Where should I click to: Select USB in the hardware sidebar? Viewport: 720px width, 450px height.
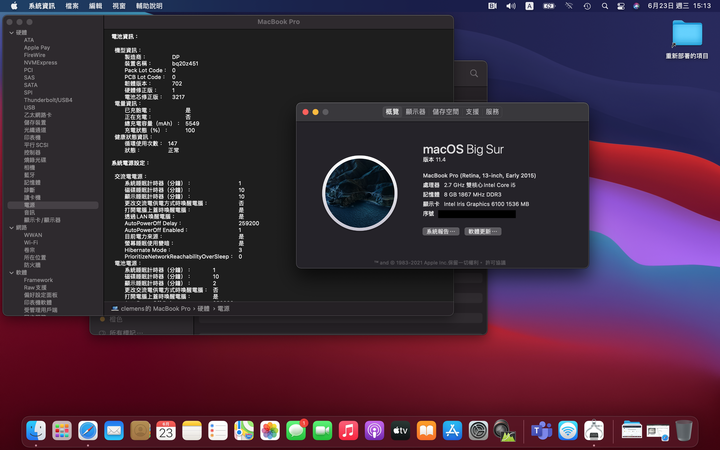[29, 107]
